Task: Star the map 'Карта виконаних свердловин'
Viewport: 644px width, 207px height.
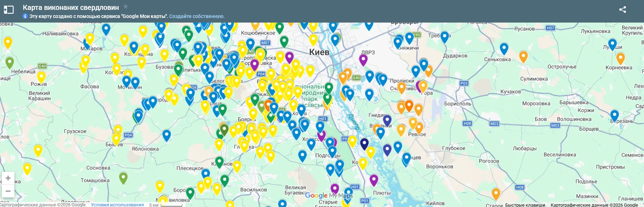Action: [x=126, y=7]
